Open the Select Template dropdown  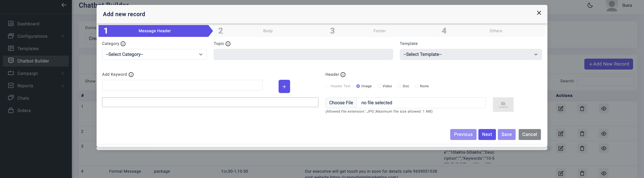point(471,54)
